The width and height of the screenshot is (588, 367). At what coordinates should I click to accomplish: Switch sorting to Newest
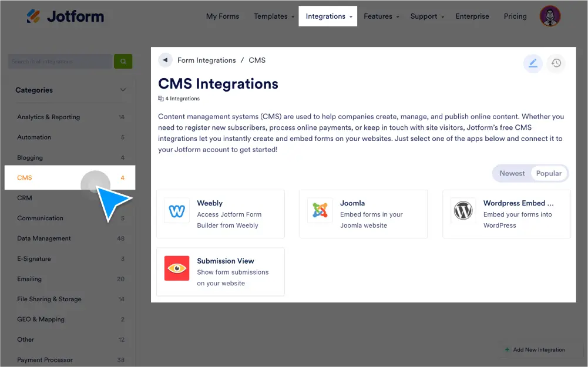[512, 173]
